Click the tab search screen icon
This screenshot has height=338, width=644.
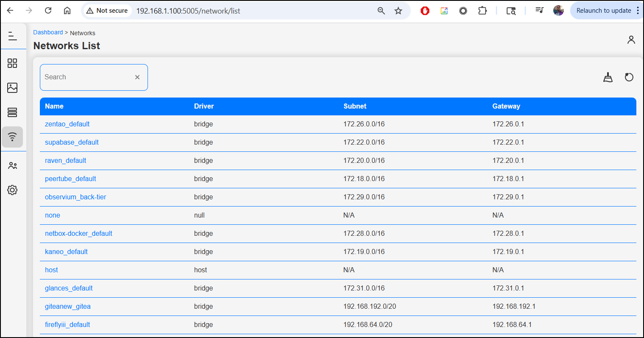[511, 11]
